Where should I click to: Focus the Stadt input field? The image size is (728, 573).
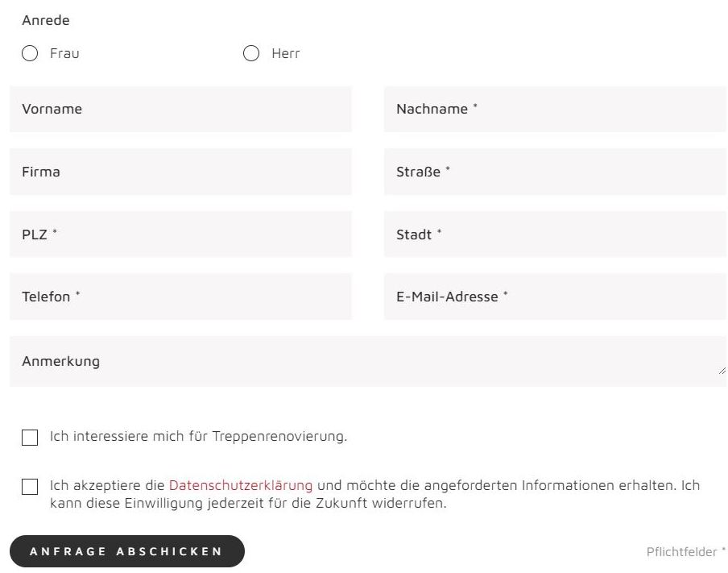555,235
